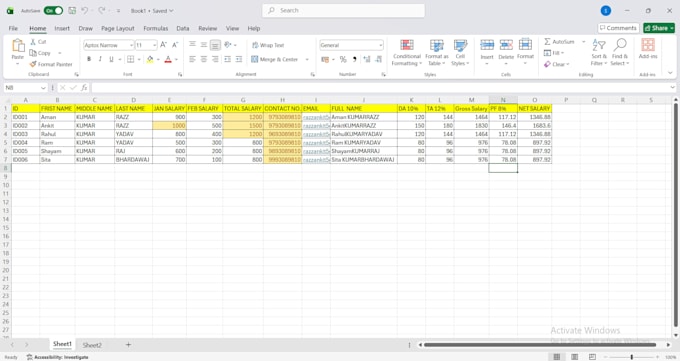The image size is (680, 361).
Task: Click Accessibility: Investigate in status bar
Action: [x=57, y=357]
